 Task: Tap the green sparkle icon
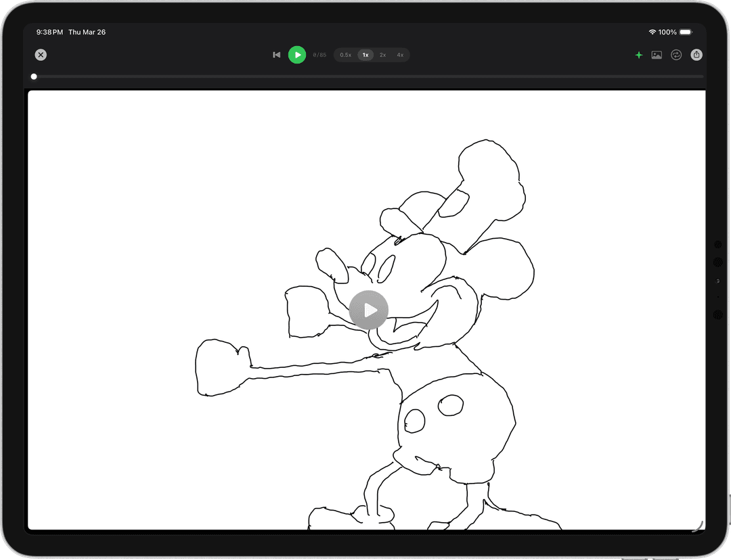(x=638, y=55)
